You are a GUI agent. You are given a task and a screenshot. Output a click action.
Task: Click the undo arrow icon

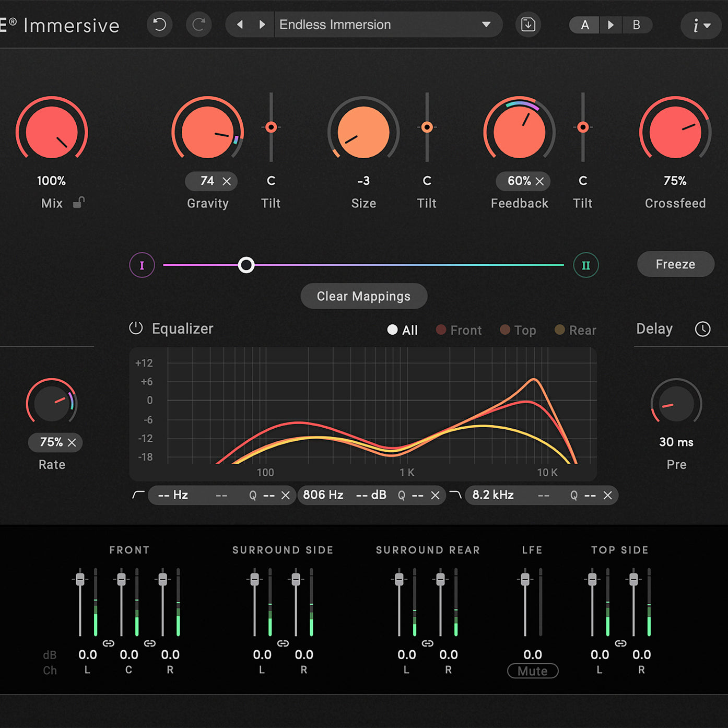[159, 24]
